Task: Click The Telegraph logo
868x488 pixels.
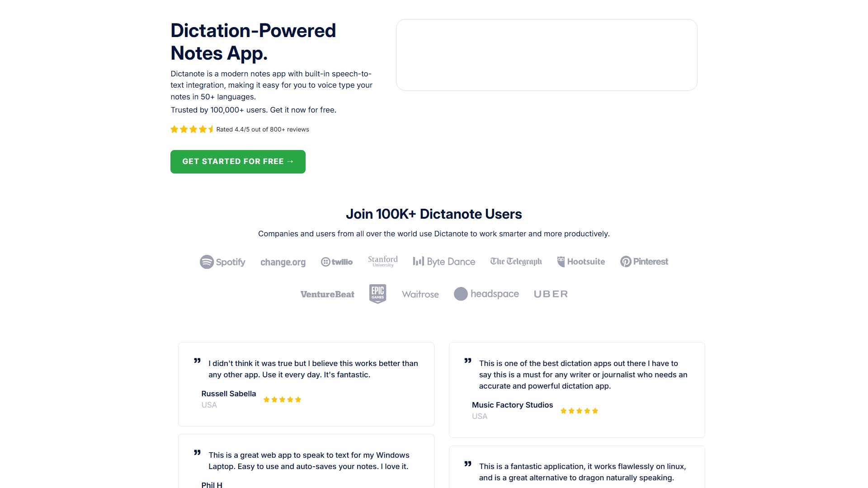Action: coord(516,262)
